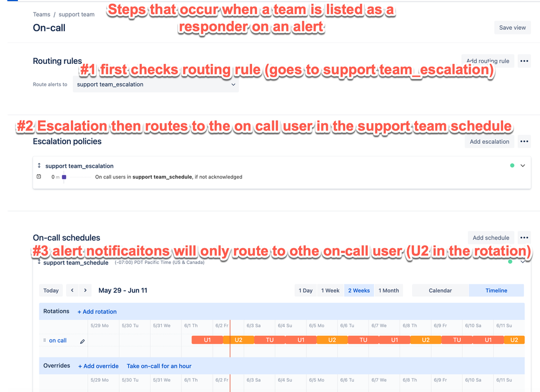Click PDT Pacific Time timezone label
The width and height of the screenshot is (540, 392).
tap(160, 262)
